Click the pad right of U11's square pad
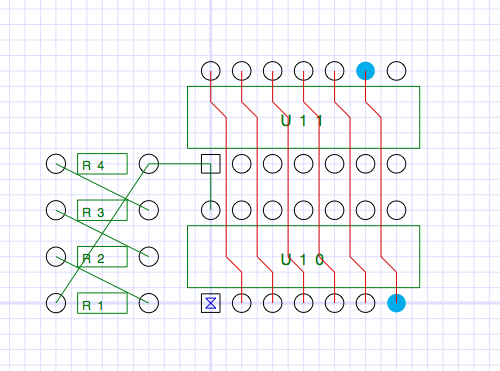 tap(242, 164)
